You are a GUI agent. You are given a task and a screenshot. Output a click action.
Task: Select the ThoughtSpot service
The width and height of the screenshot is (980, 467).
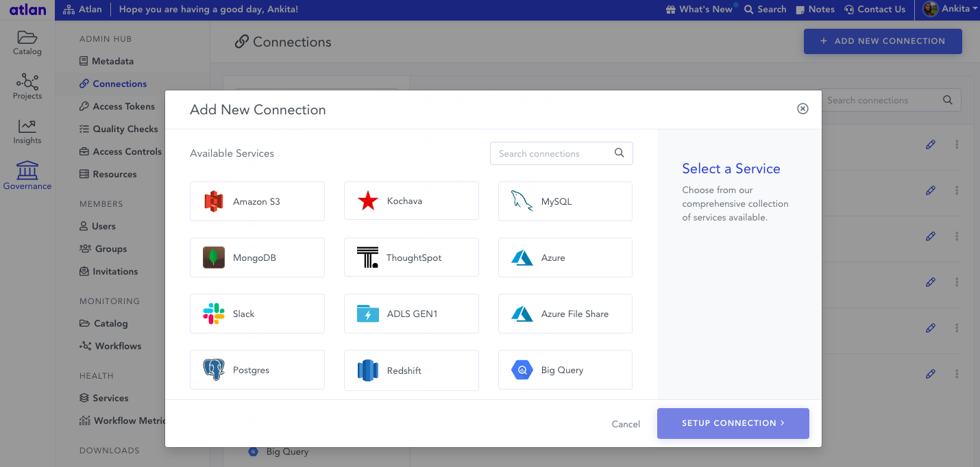tap(411, 257)
